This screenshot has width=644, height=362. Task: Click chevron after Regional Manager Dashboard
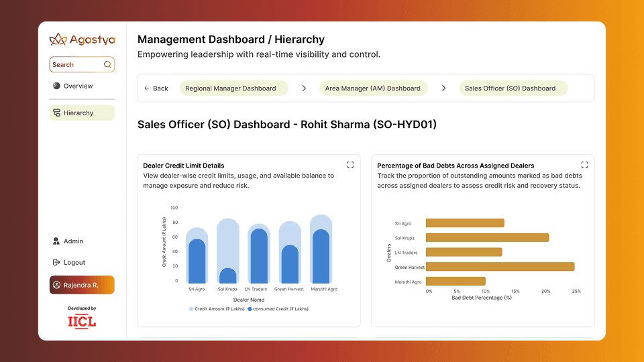[304, 88]
